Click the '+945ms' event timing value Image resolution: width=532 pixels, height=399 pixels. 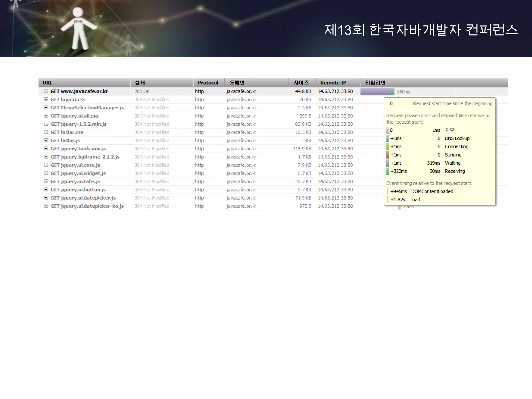click(398, 191)
